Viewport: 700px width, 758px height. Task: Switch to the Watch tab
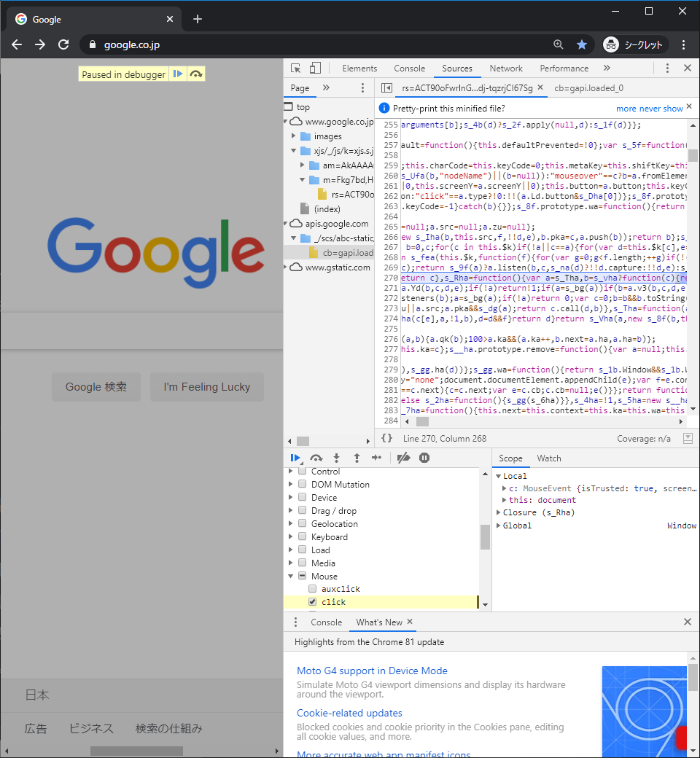548,458
